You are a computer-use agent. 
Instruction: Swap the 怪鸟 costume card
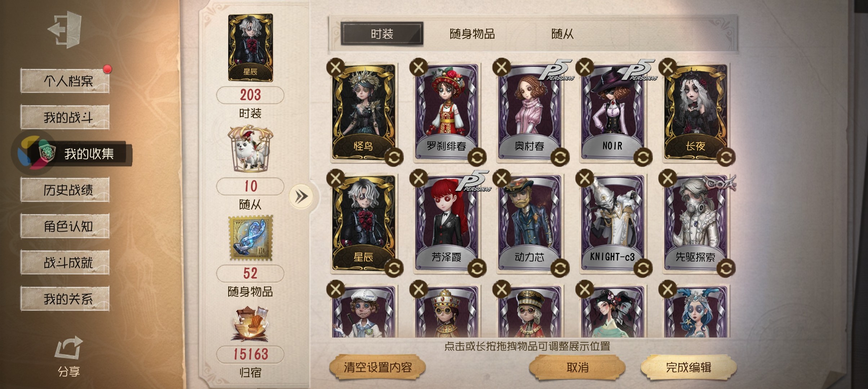pyautogui.click(x=394, y=157)
